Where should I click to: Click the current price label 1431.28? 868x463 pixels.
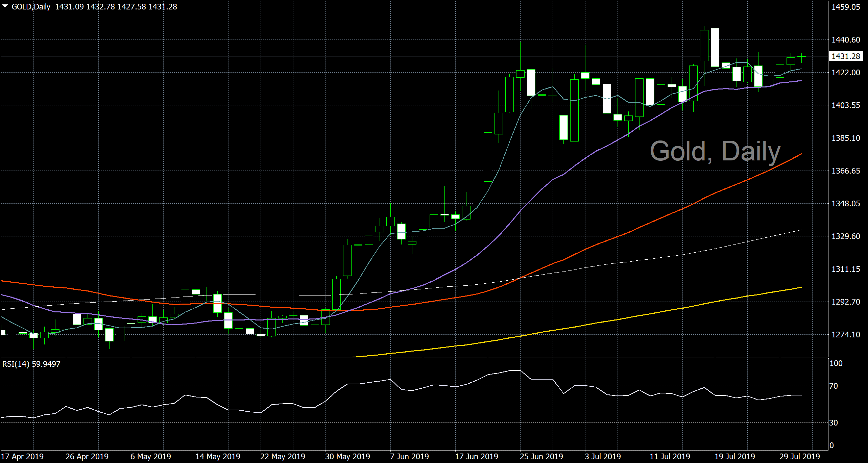coord(846,56)
